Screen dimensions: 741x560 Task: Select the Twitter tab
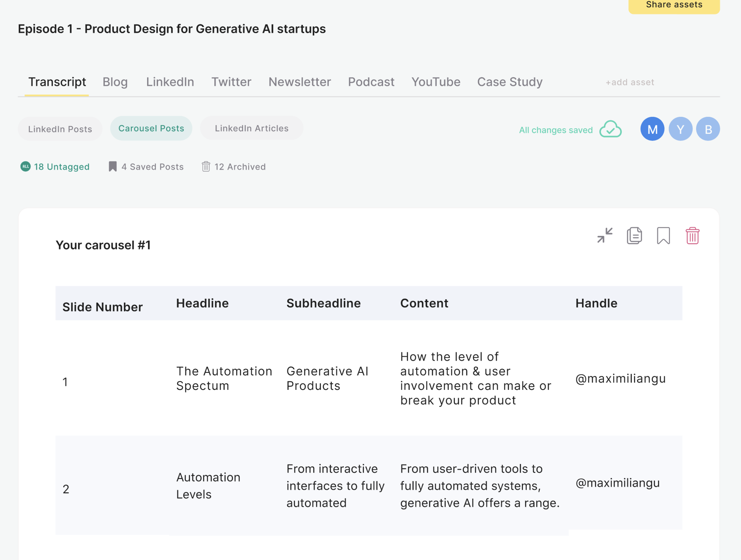coord(231,82)
